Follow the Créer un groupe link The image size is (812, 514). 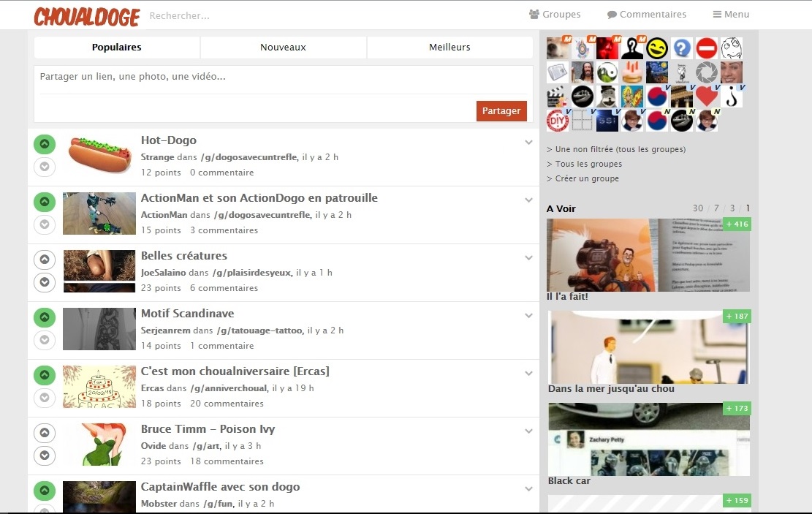pos(586,178)
